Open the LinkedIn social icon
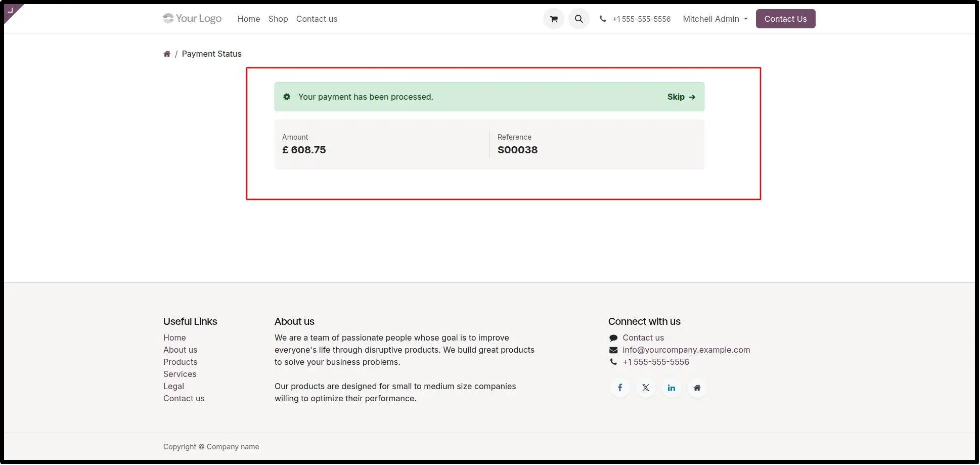The width and height of the screenshot is (980, 465). [672, 388]
